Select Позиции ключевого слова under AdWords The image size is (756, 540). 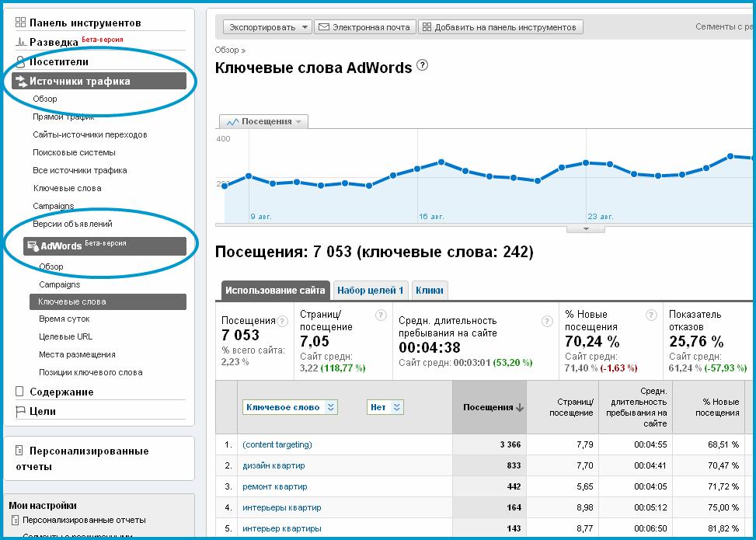click(x=91, y=372)
